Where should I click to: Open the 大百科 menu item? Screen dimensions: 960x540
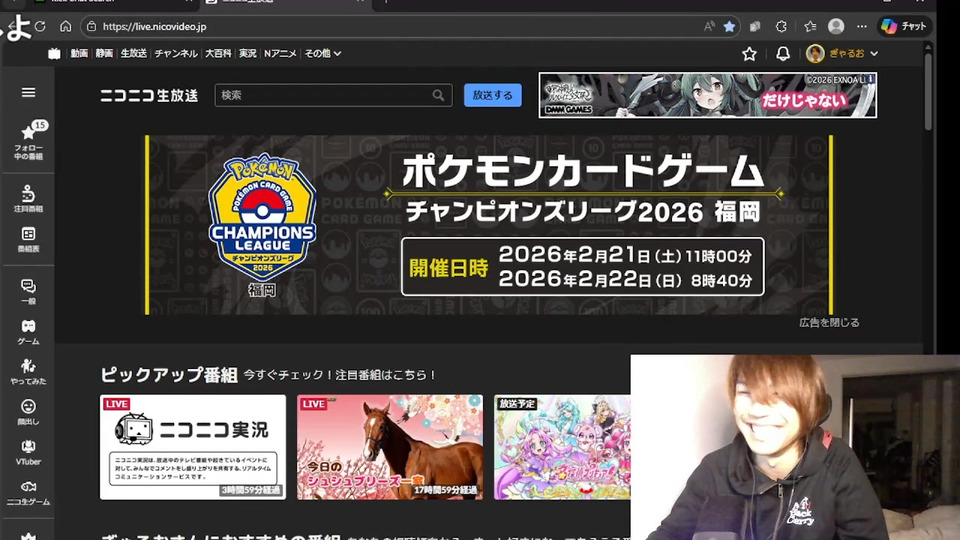coord(218,53)
